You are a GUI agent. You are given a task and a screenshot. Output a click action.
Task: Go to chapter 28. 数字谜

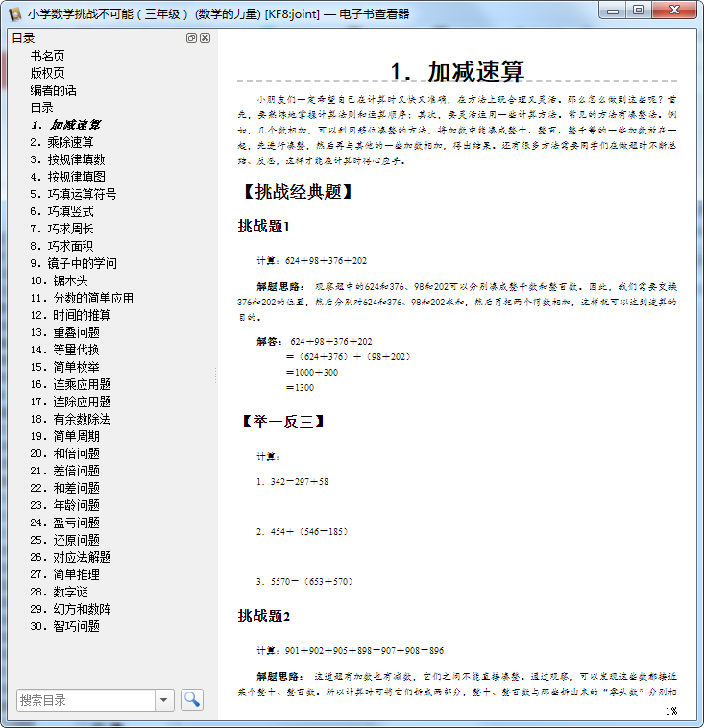59,592
